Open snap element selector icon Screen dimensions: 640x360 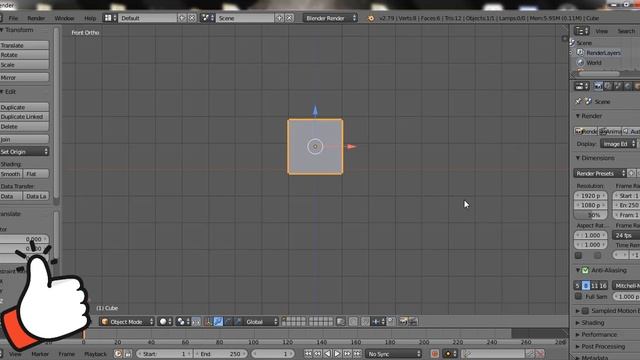[x=378, y=322]
